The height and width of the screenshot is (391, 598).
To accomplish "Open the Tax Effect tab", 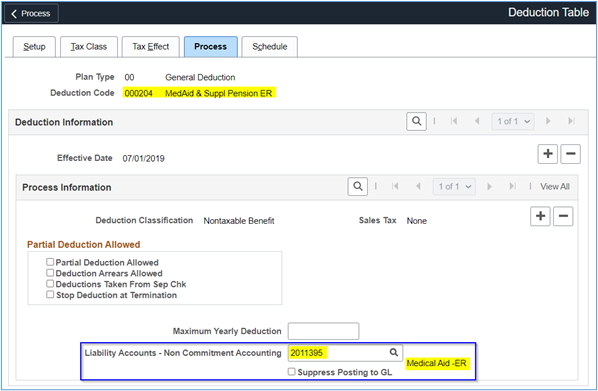I will (151, 47).
